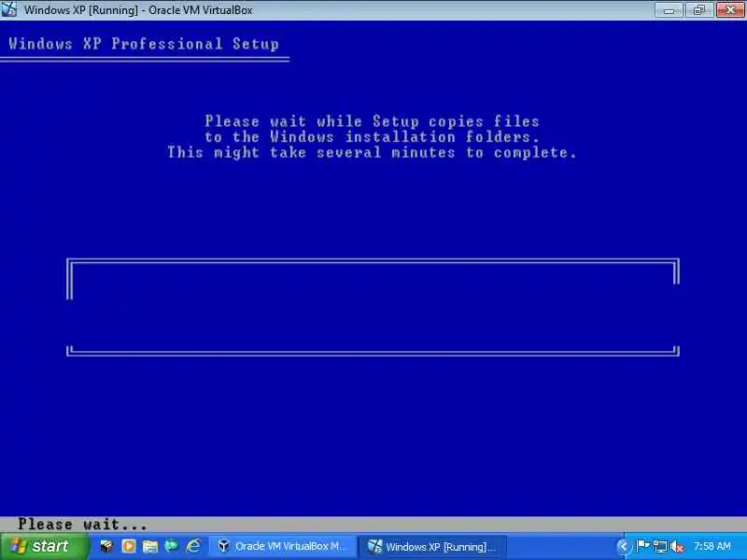Launch Internet Explorer from quick launch
This screenshot has width=747, height=560.
[193, 546]
